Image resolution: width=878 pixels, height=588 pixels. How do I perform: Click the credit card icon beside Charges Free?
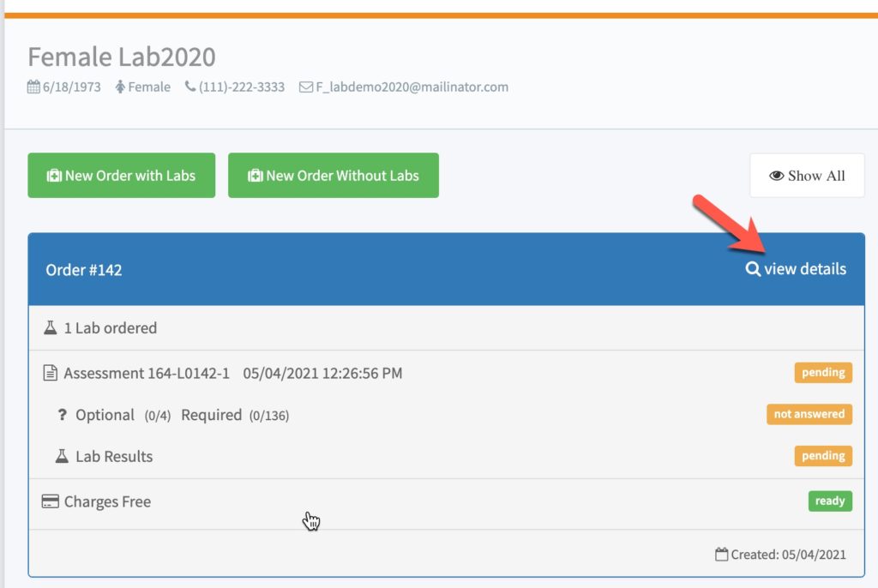51,501
